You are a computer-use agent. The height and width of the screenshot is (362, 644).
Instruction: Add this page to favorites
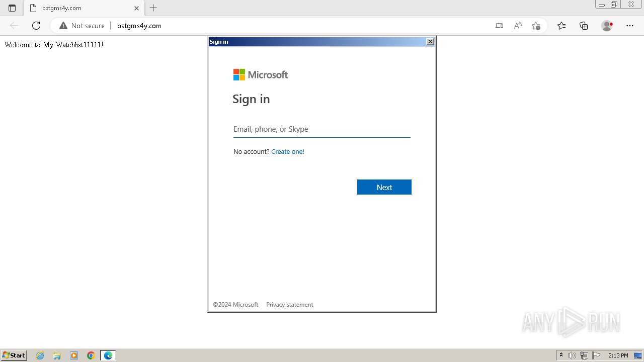[536, 26]
